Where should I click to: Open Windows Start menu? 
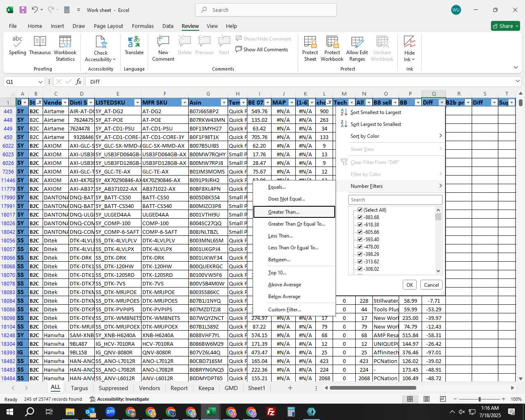[x=9, y=412]
